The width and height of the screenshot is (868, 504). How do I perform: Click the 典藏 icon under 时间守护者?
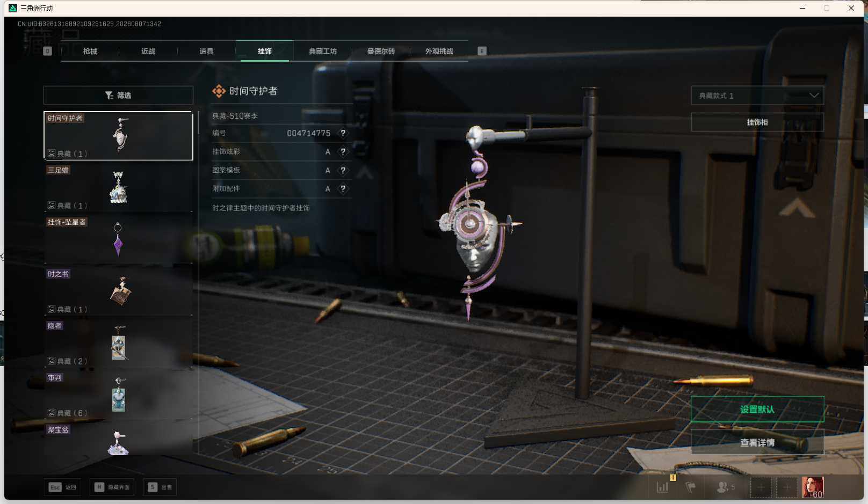point(52,154)
